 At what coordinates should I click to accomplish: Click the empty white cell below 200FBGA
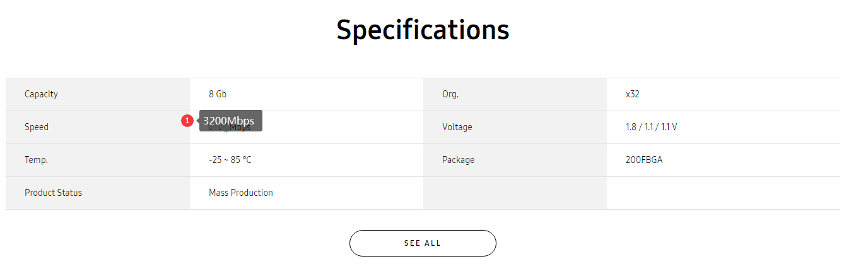[724, 193]
